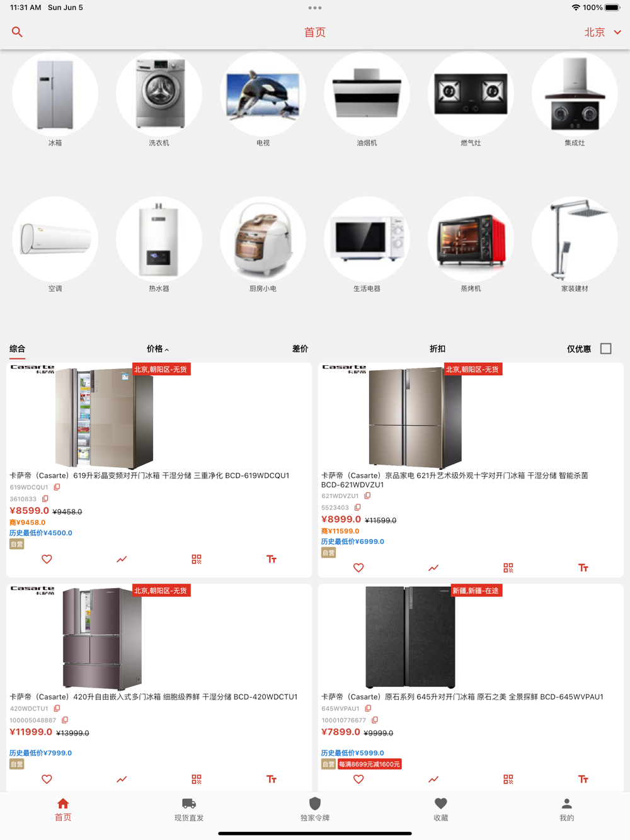The height and width of the screenshot is (840, 630).
Task: Select the 燃气灶 category
Action: click(x=471, y=101)
